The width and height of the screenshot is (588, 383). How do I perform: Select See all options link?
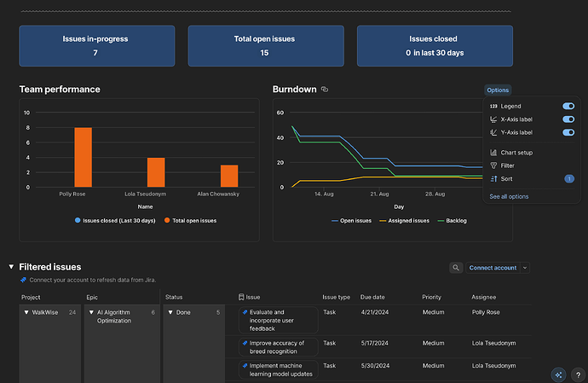(x=509, y=196)
